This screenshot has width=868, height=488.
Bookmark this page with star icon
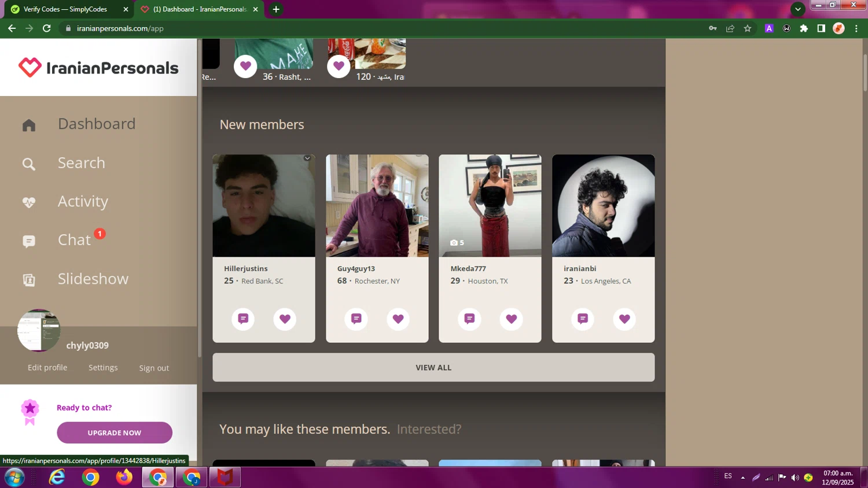click(x=748, y=28)
